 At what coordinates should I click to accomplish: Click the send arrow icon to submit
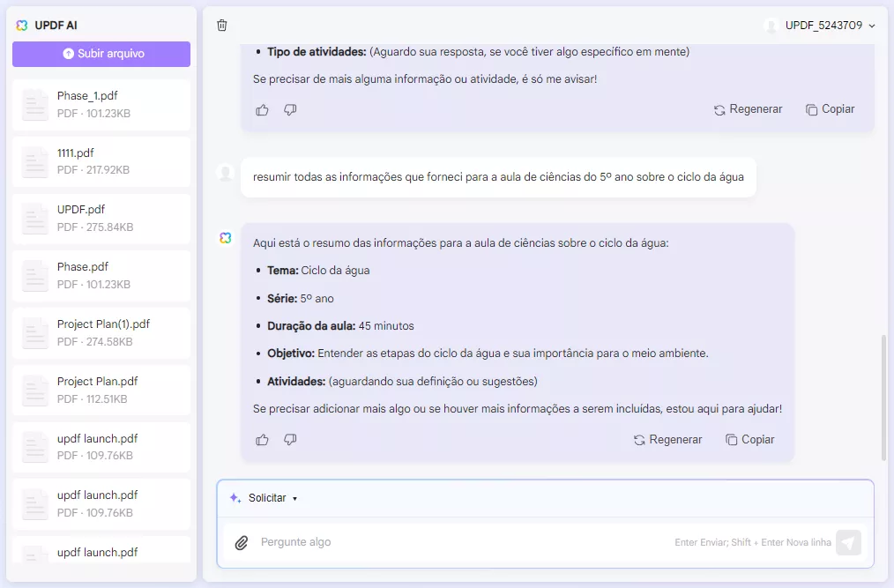848,542
